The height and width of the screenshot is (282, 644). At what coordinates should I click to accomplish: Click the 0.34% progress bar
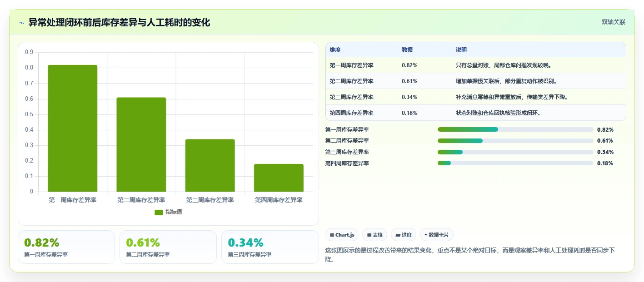515,152
